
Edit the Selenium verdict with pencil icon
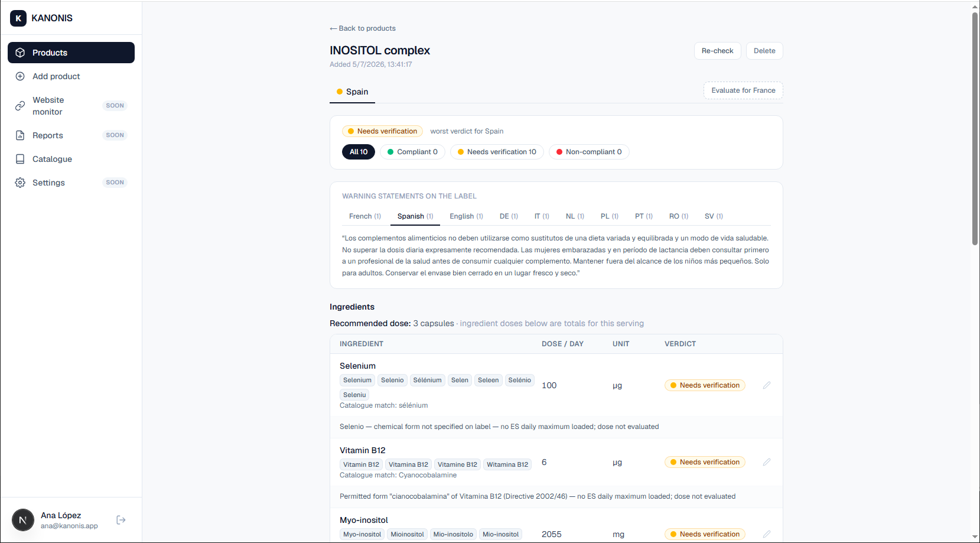pyautogui.click(x=767, y=385)
